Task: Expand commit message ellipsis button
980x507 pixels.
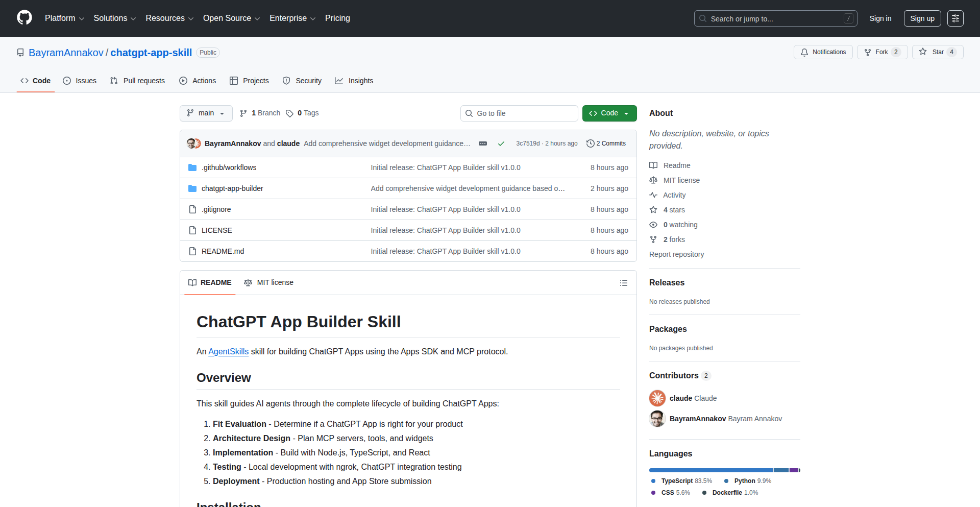Action: click(x=482, y=143)
